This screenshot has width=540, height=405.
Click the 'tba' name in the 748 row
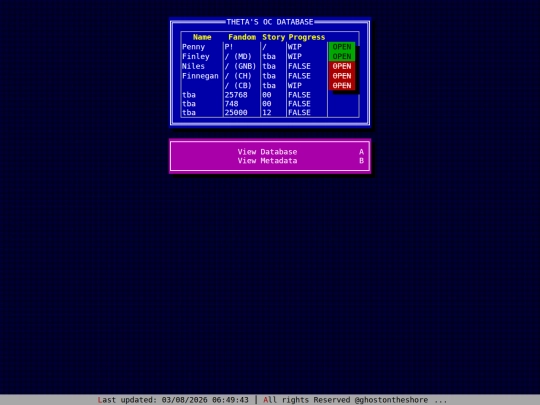click(x=189, y=104)
